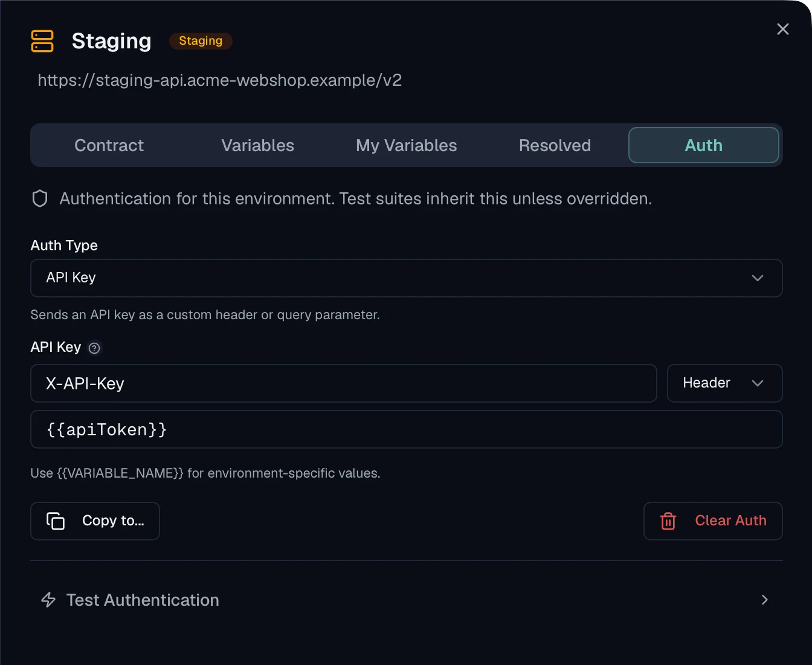Click the Clear Auth button
This screenshot has width=812, height=665.
[x=713, y=521]
